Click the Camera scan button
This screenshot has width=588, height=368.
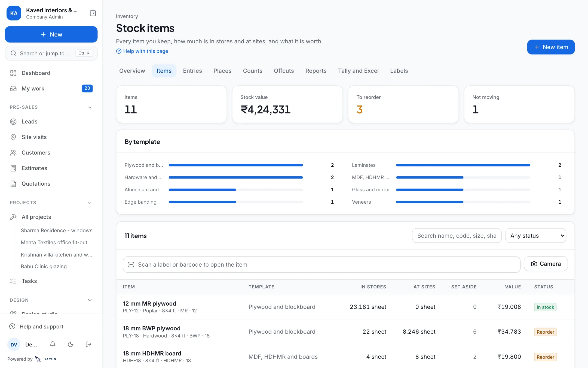(x=546, y=264)
